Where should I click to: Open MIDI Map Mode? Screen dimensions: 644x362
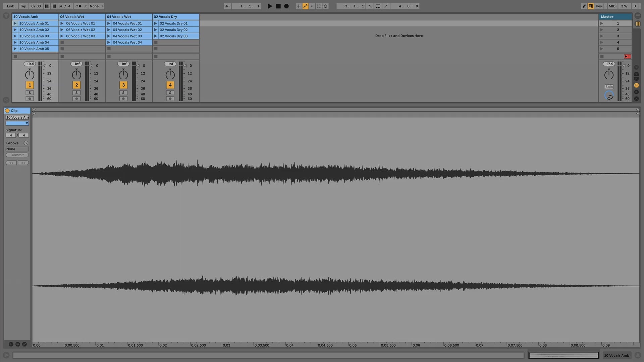point(612,6)
